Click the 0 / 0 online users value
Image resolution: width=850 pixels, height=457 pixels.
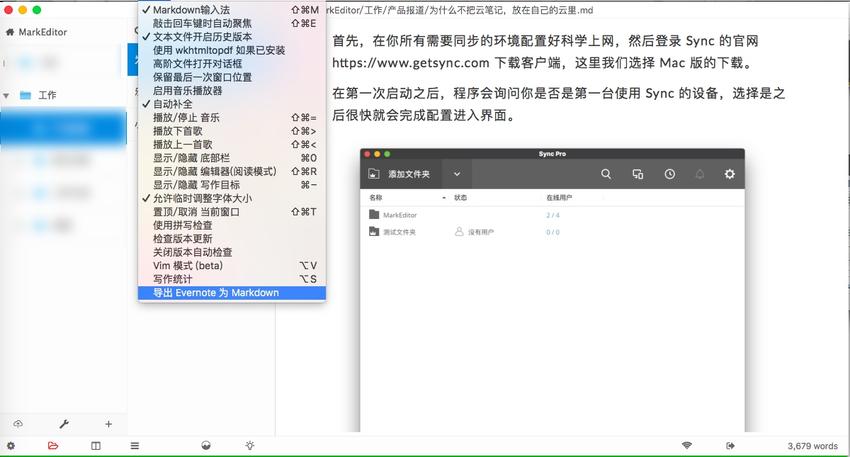553,232
